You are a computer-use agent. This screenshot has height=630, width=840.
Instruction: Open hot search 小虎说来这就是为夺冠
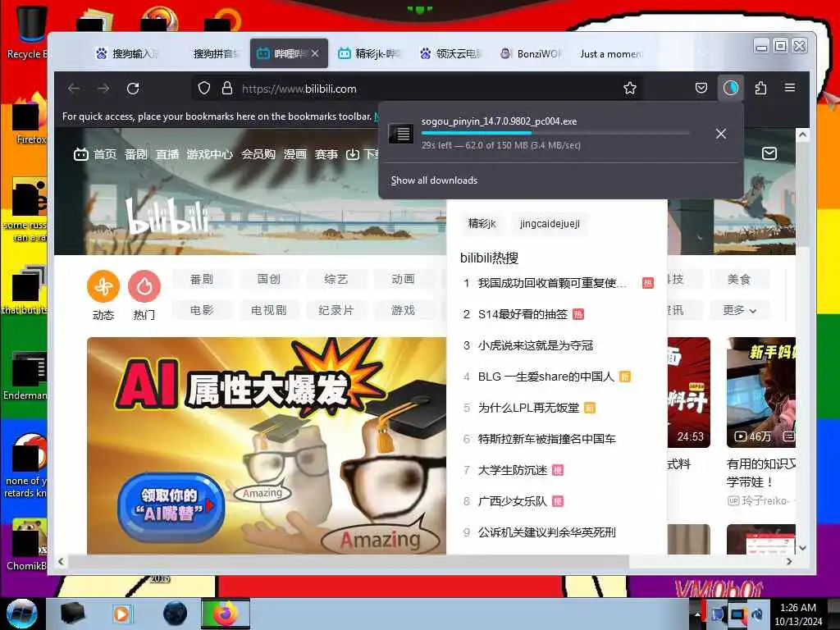(x=535, y=345)
